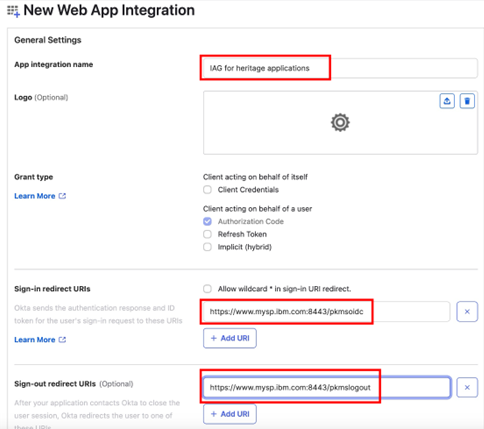The width and height of the screenshot is (484, 429).
Task: Click the New Web App Integration title
Action: 109,10
